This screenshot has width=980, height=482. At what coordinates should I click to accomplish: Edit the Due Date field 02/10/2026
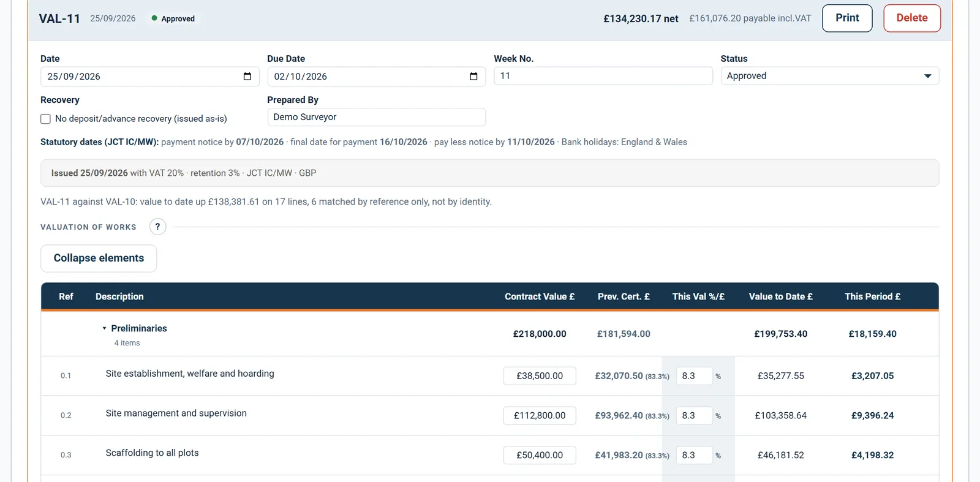(x=377, y=77)
